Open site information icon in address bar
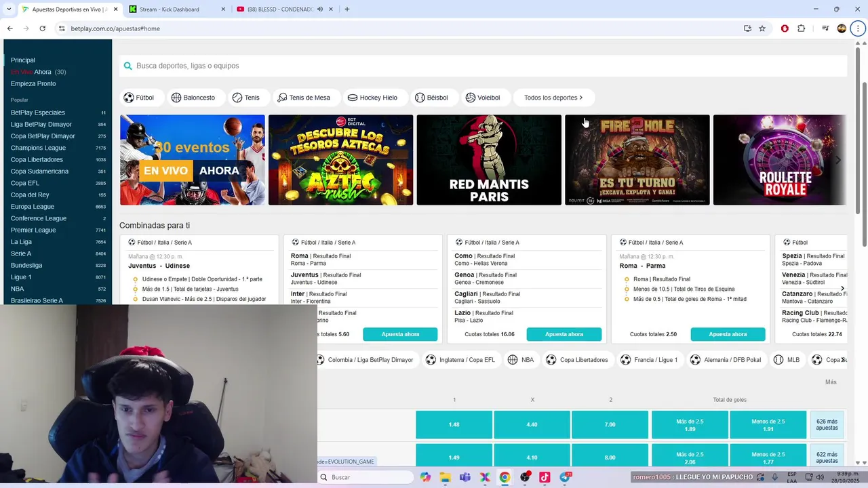This screenshot has width=868, height=488. coord(62,28)
